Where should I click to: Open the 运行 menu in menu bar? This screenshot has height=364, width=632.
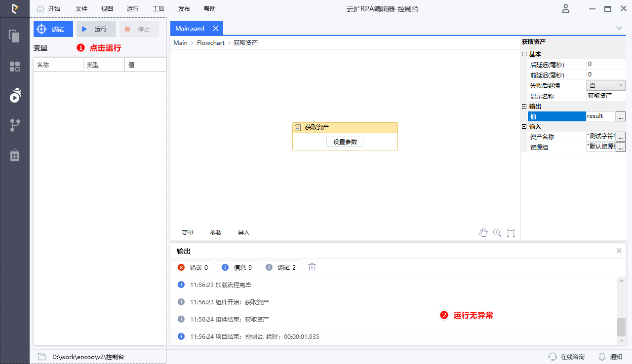[133, 9]
